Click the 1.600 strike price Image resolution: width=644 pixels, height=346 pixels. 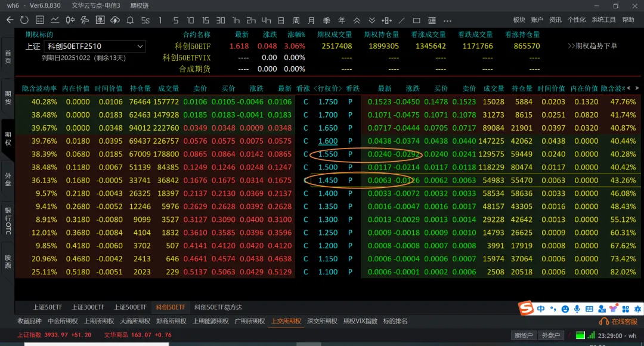click(328, 141)
